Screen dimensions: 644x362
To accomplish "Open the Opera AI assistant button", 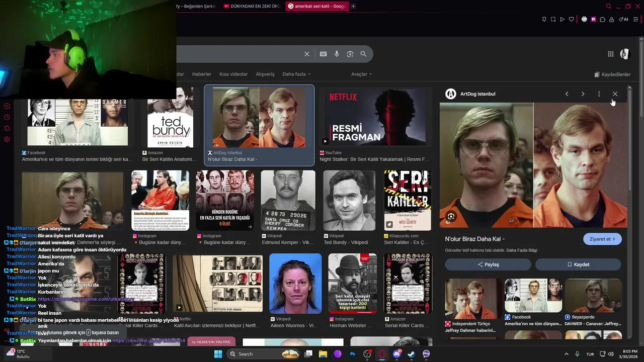I will (x=624, y=20).
